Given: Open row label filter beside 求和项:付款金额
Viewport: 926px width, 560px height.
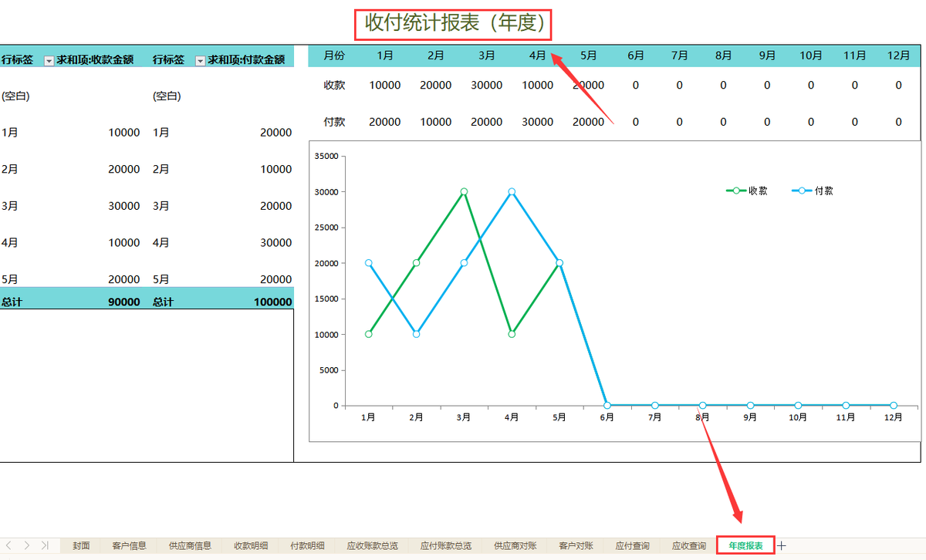Looking at the screenshot, I should coord(200,60).
